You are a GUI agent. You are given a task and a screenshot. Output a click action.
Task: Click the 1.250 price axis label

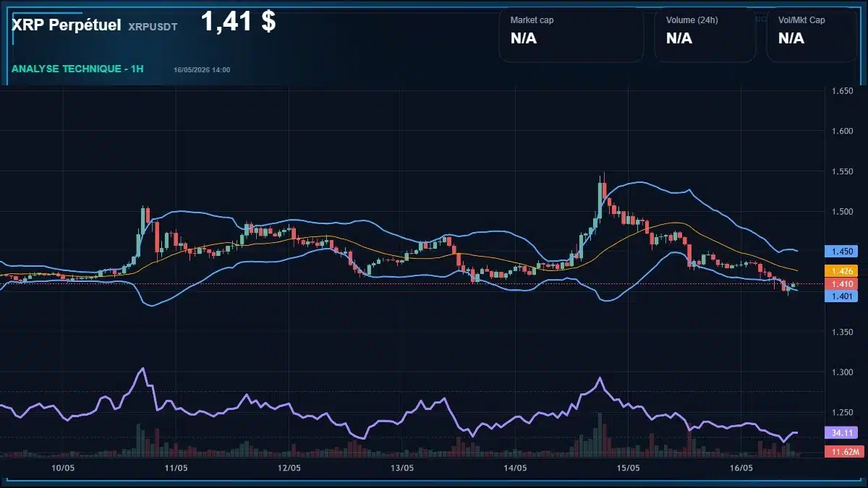841,413
